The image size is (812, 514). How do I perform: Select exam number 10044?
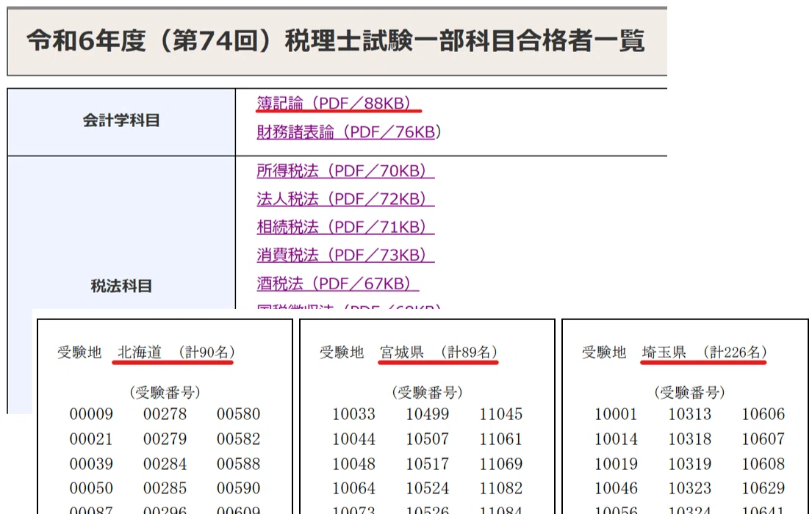(x=353, y=439)
